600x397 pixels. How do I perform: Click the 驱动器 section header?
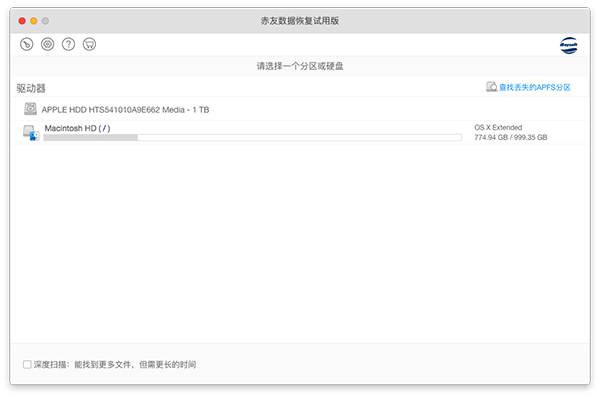point(31,88)
